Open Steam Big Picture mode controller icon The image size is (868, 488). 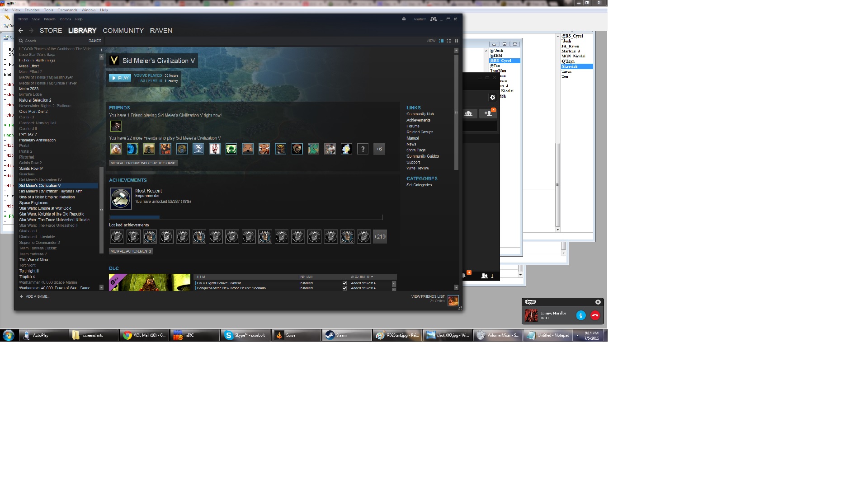(x=433, y=19)
